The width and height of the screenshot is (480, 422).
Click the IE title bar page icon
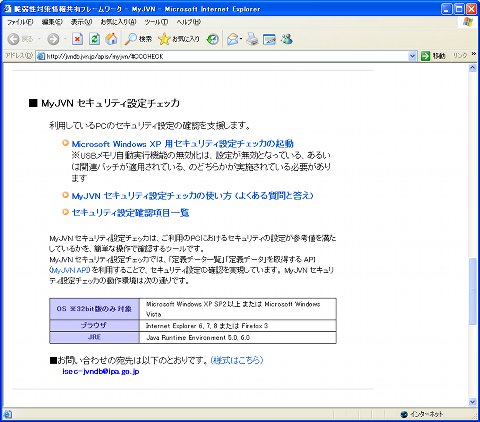point(7,9)
